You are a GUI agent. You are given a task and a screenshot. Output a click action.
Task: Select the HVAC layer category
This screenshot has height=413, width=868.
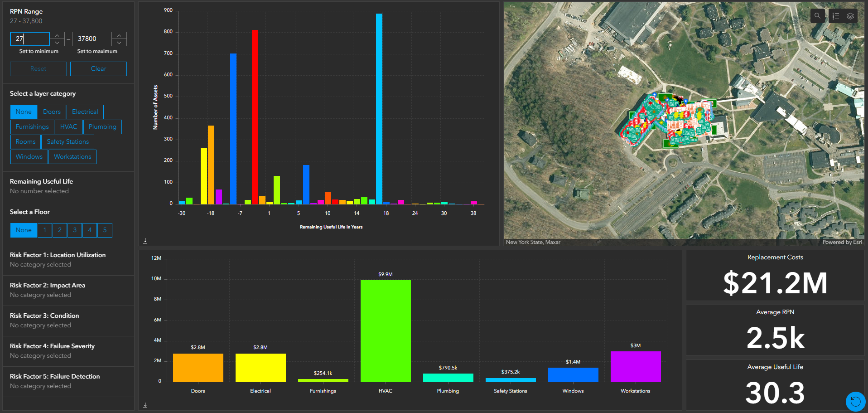[x=68, y=126]
